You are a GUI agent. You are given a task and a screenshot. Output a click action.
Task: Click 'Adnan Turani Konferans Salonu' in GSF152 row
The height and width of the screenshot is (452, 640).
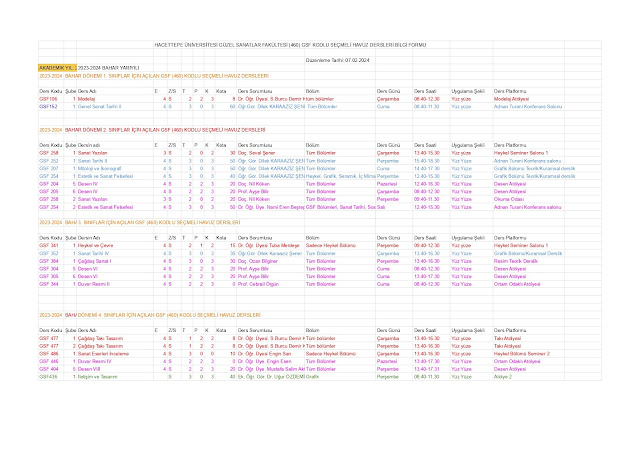click(x=528, y=107)
